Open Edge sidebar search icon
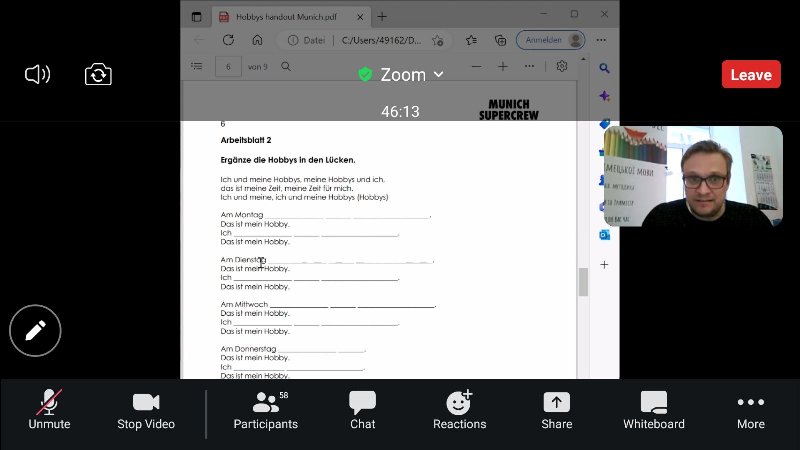The height and width of the screenshot is (450, 800). (604, 68)
